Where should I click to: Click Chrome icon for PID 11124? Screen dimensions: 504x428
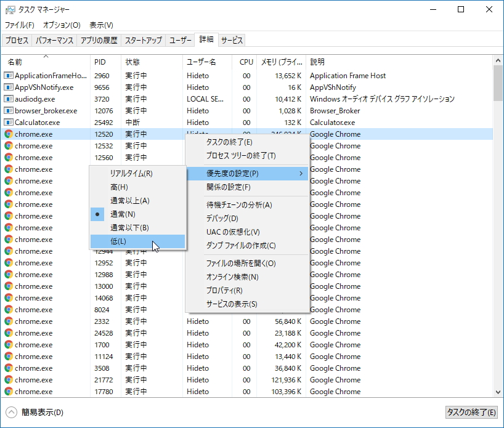pyautogui.click(x=9, y=357)
